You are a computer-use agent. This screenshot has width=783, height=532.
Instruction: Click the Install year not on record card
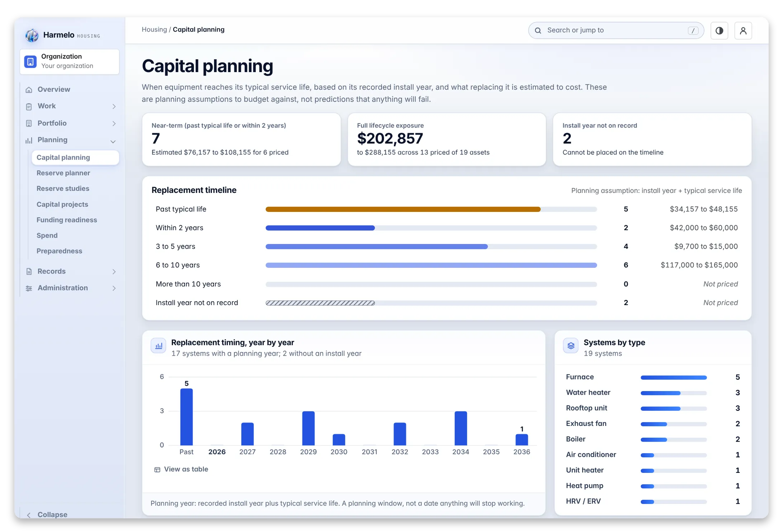pyautogui.click(x=652, y=139)
